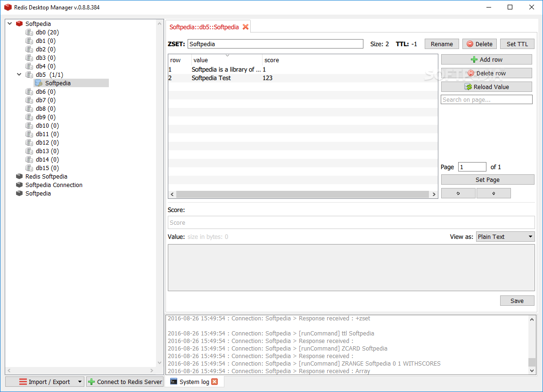Collapse the db5 database node
The image size is (543, 392).
(x=19, y=74)
